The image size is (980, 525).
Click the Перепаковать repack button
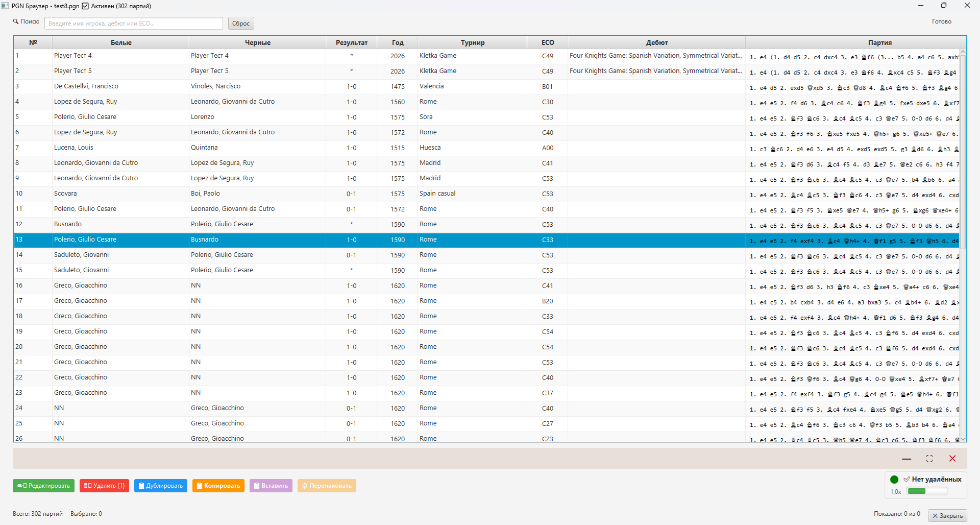[327, 486]
